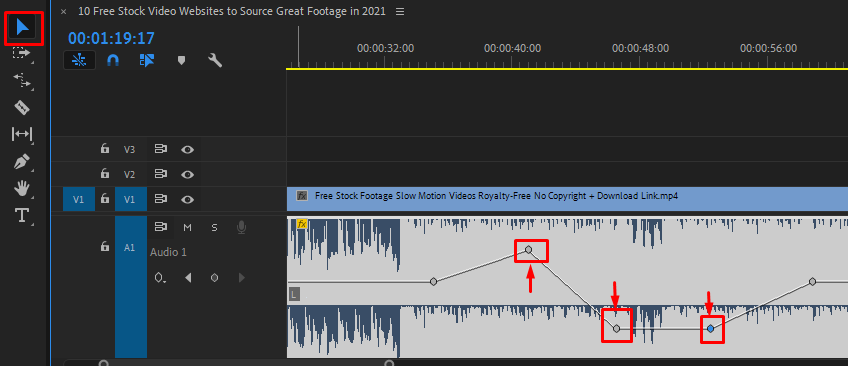Mute track Audio 1
The image size is (848, 366).
[x=187, y=228]
